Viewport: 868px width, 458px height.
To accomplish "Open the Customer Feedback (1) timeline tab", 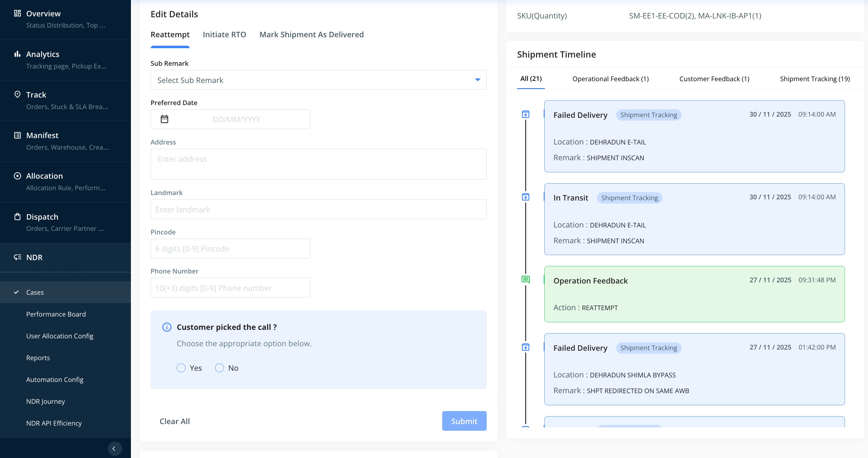I will tap(714, 79).
